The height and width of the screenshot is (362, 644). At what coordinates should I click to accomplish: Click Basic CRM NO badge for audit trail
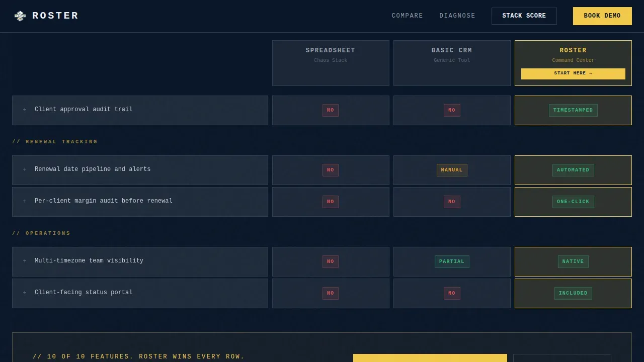(452, 110)
